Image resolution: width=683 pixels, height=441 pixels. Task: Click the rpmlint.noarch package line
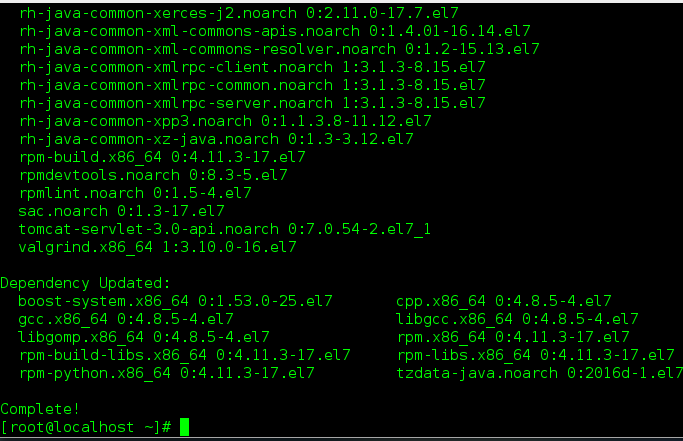pyautogui.click(x=135, y=193)
